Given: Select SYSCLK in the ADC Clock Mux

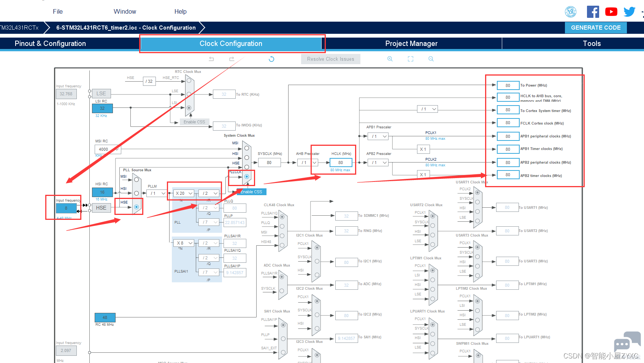Looking at the screenshot, I should pos(282,291).
